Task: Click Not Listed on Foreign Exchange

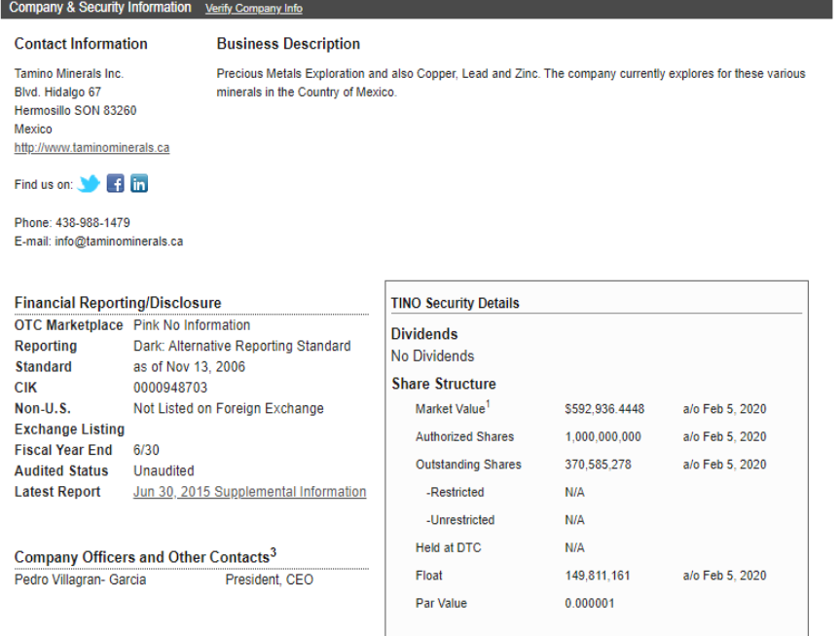Action: (x=229, y=409)
